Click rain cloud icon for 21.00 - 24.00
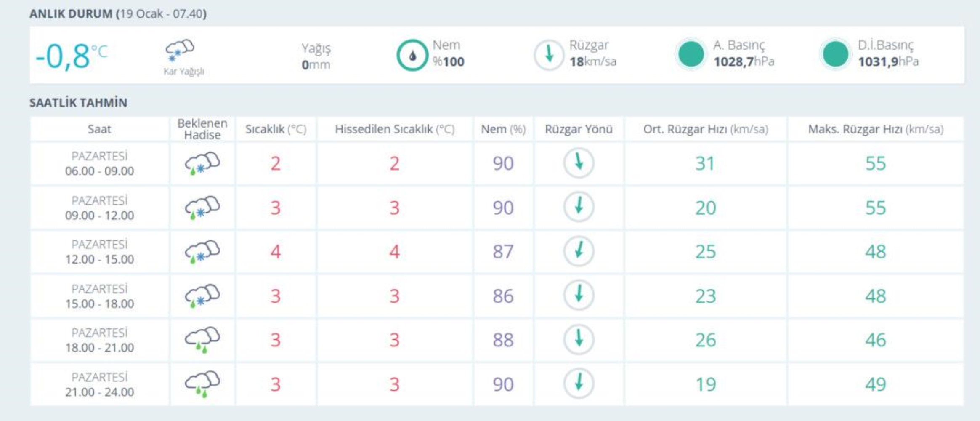980x421 pixels. click(x=202, y=384)
